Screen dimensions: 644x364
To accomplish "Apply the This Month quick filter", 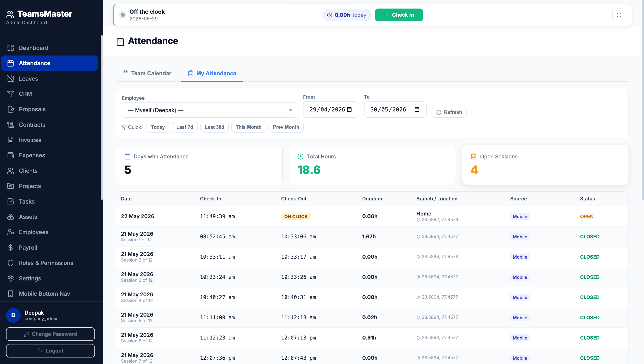I will [x=249, y=127].
